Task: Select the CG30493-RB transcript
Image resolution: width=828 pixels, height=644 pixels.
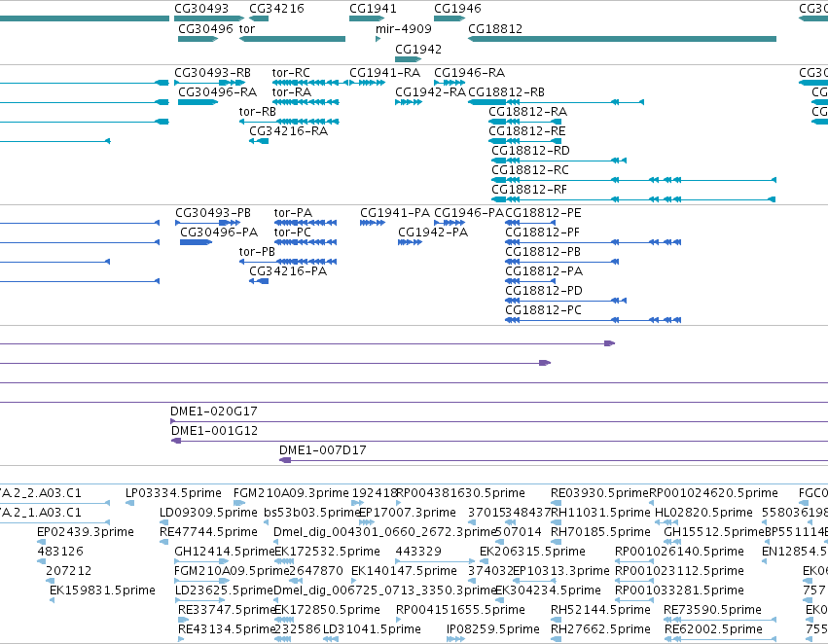Action: [212, 73]
